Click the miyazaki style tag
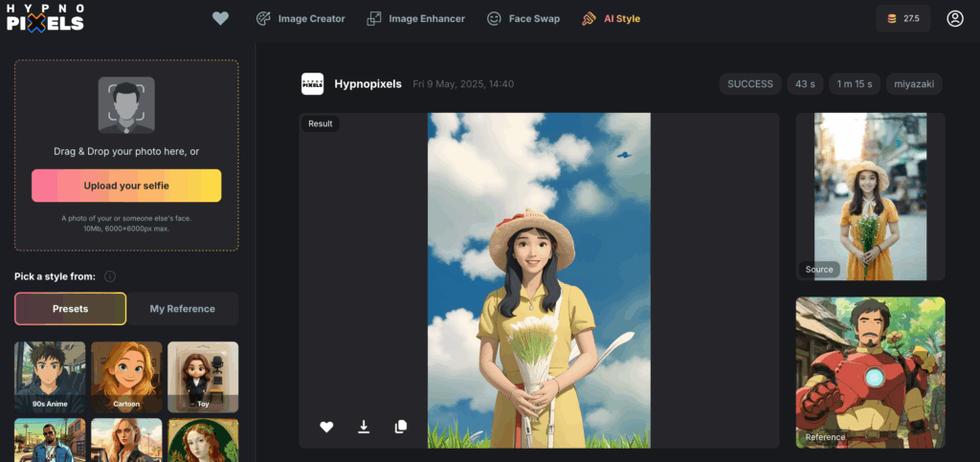980x462 pixels. (x=914, y=83)
